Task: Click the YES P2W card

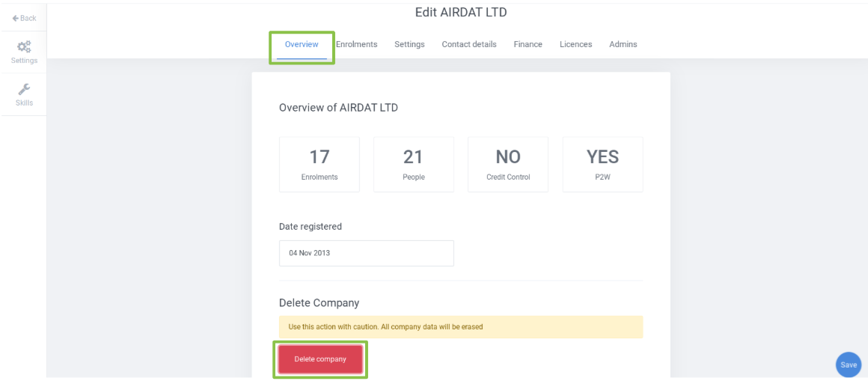Action: tap(603, 165)
